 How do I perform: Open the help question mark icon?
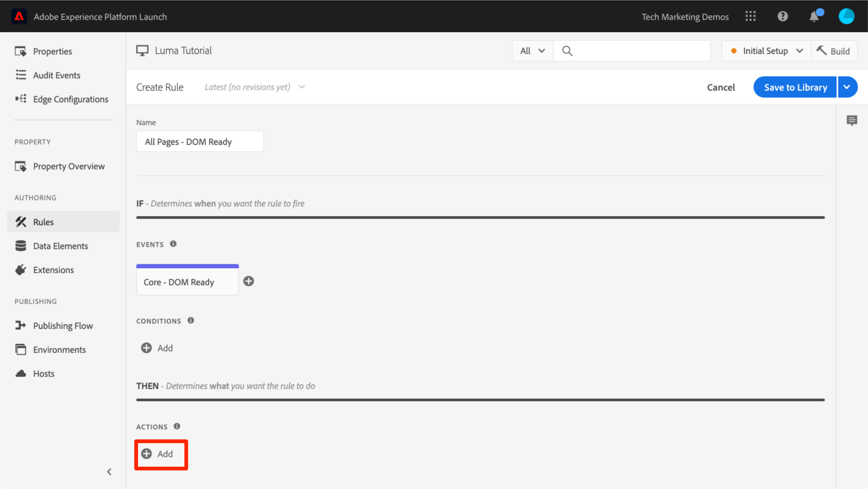[x=782, y=16]
